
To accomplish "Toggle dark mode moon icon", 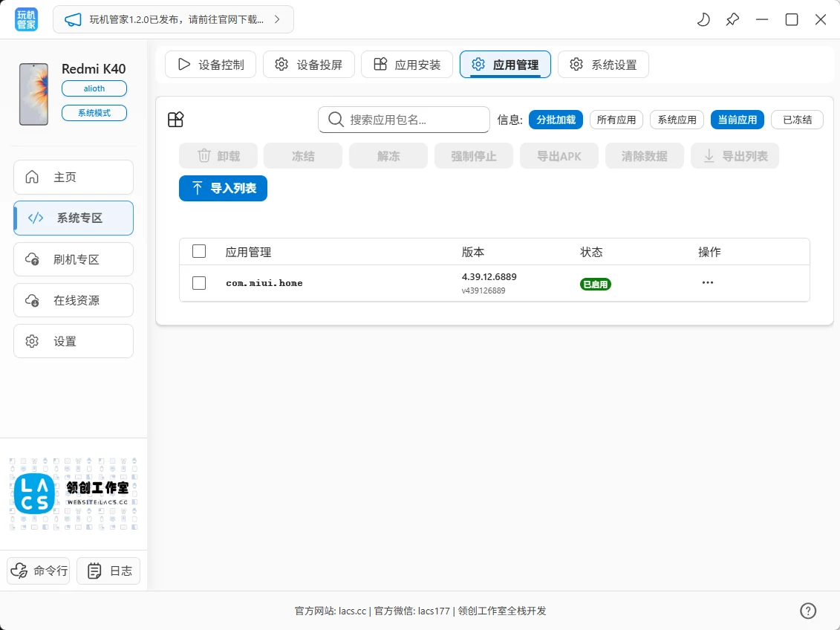I will point(703,20).
